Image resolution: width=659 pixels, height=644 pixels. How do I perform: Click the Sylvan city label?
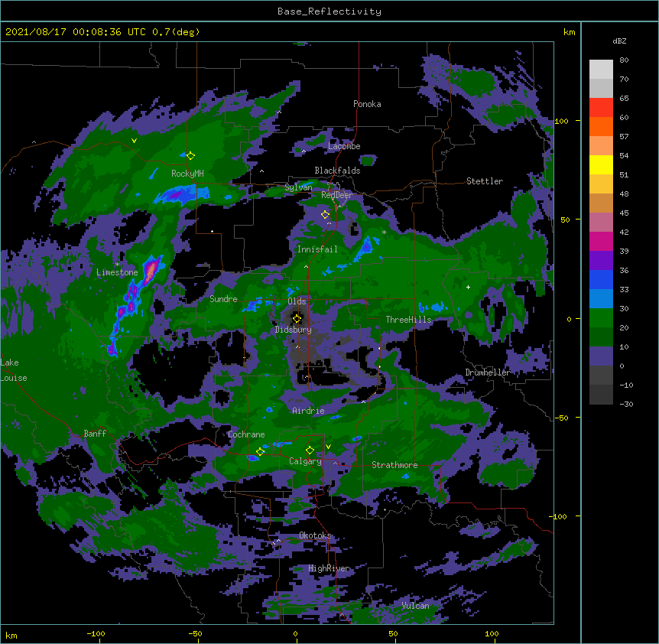point(298,187)
